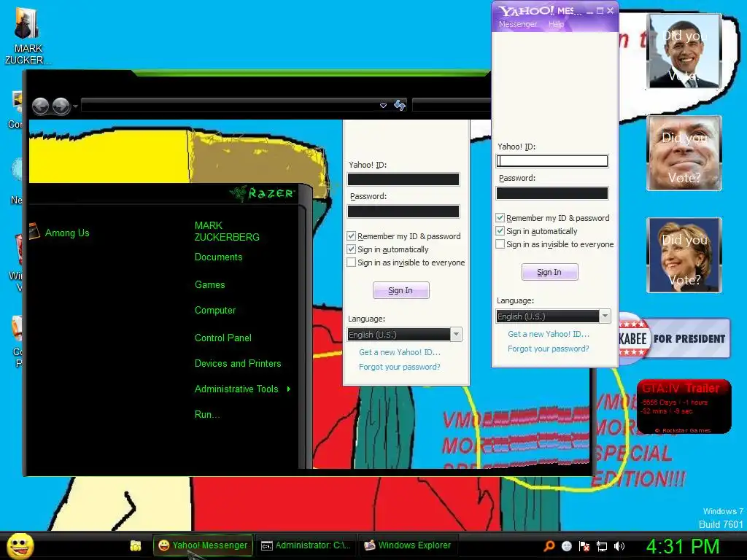Open Devices and Printers from the Start menu
Image resolution: width=747 pixels, height=560 pixels.
tap(238, 364)
